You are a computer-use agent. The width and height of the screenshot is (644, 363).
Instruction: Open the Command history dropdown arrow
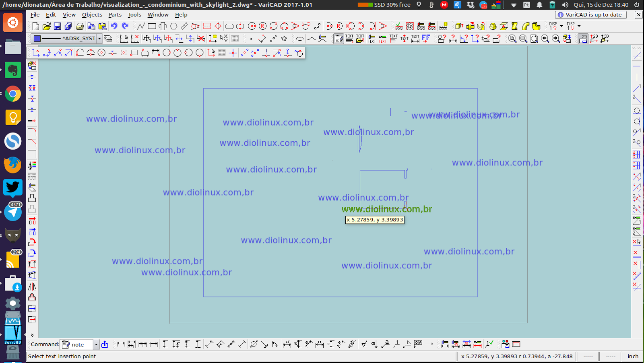[x=96, y=344]
